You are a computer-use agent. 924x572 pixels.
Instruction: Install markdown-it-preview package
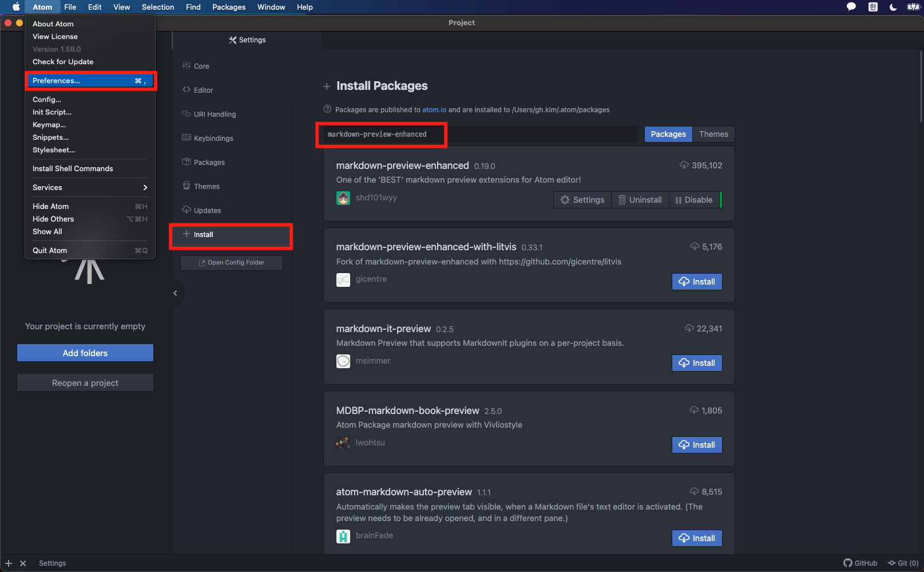point(697,363)
